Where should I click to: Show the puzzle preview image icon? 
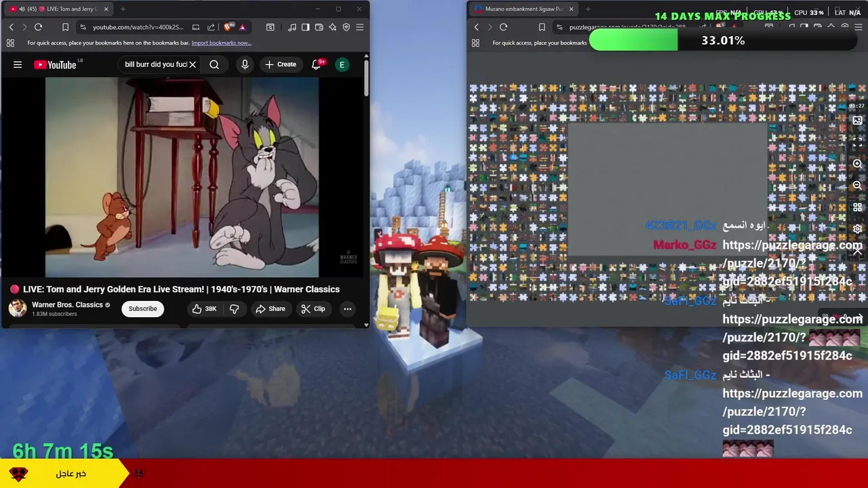coord(857,121)
